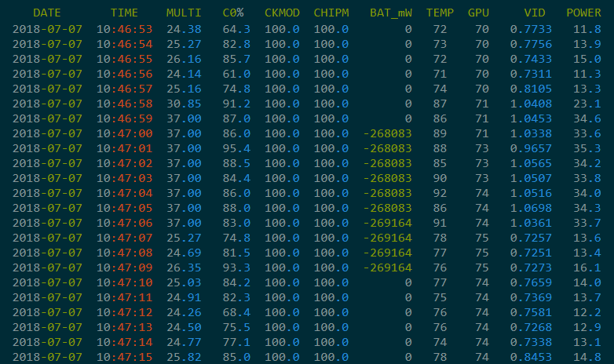
Task: Click the TEMP value 92
Action: (440, 193)
